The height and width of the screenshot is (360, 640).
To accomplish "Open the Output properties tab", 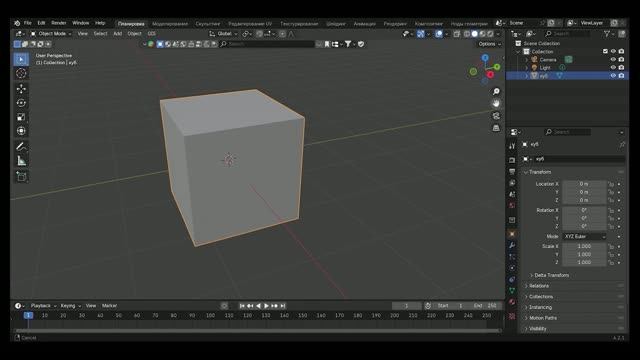I will [x=512, y=171].
